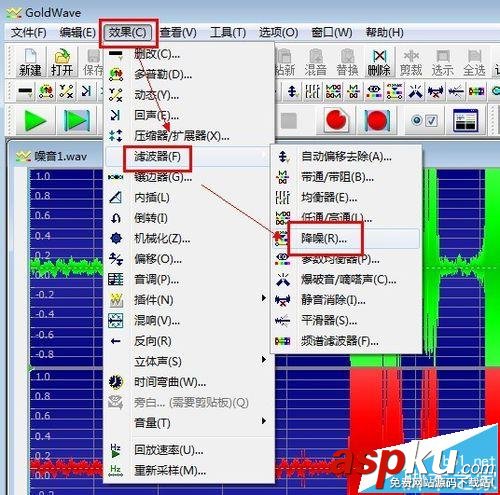The image size is (500, 495).
Task: Click the smoother icon in the effects toolbar
Action: point(456,91)
